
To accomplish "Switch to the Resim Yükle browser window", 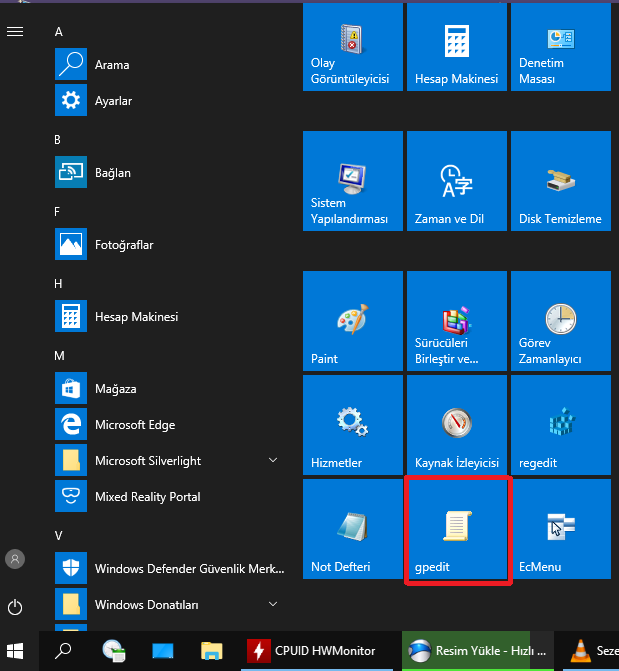I will click(x=478, y=651).
